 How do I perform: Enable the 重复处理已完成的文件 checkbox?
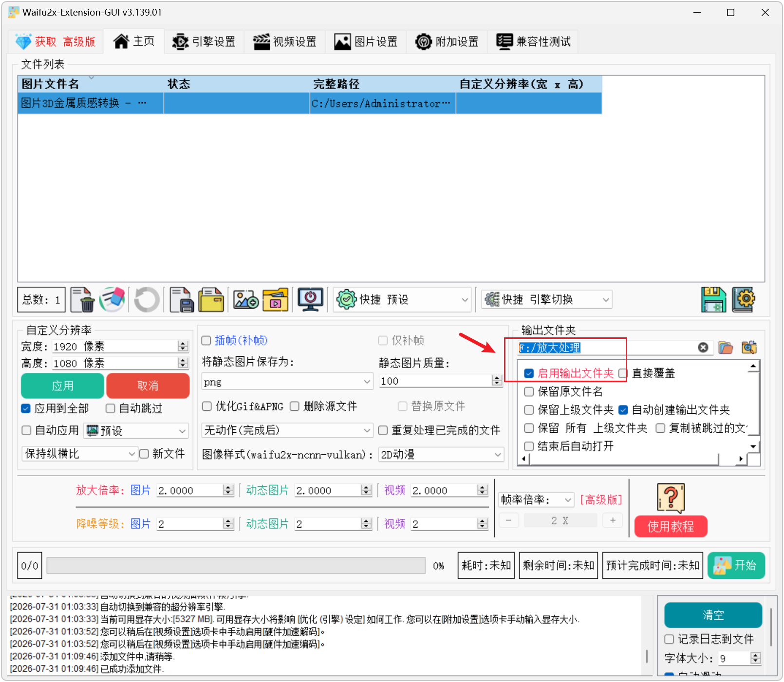(383, 430)
